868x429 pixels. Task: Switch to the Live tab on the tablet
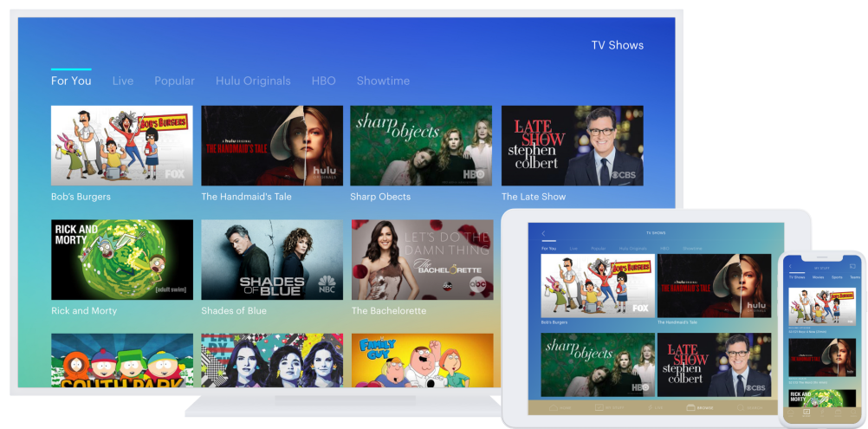[573, 249]
